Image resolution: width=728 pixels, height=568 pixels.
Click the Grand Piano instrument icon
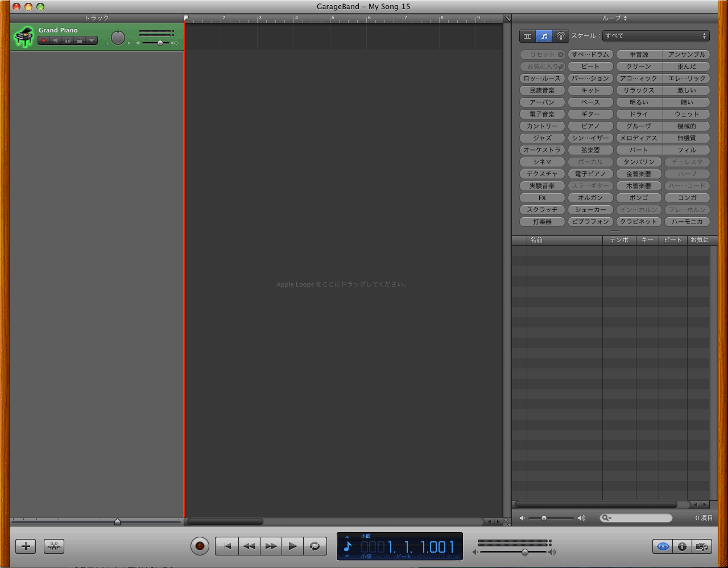pyautogui.click(x=23, y=37)
